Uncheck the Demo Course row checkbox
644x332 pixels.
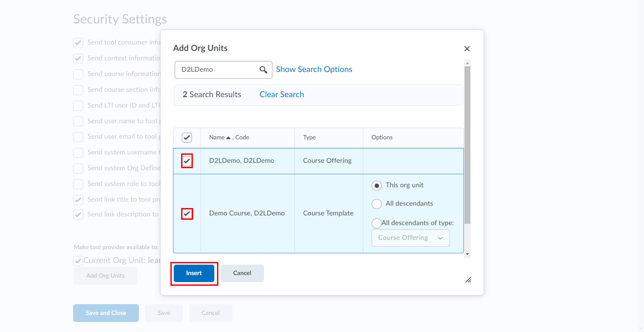187,213
